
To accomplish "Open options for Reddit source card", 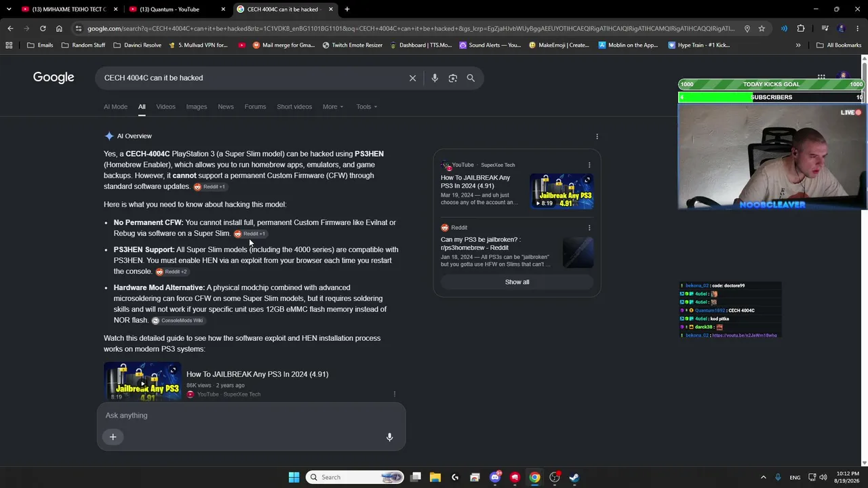I will (589, 228).
